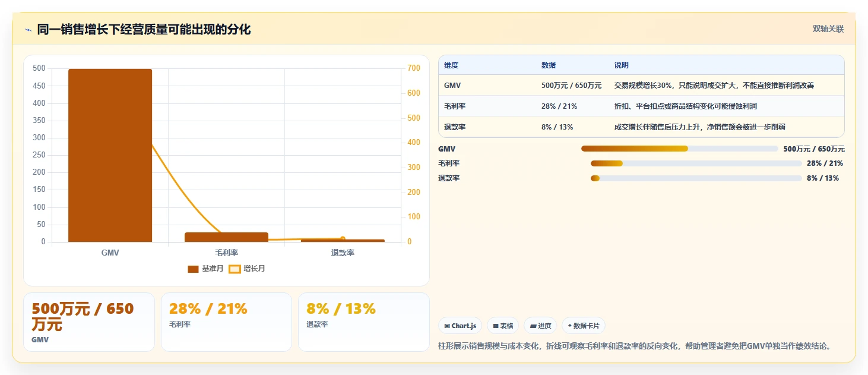Viewport: 868px width, 375px height.
Task: Click the GMV label on the chart x-axis
Action: (110, 253)
